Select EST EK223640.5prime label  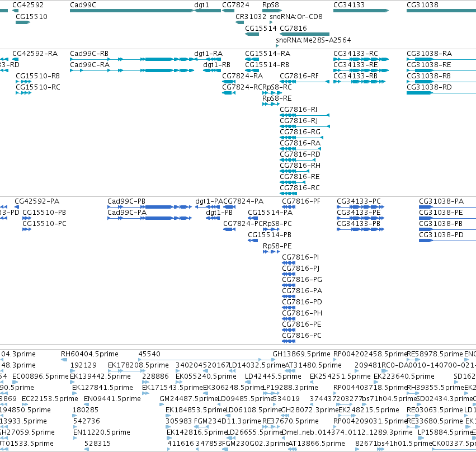(x=404, y=376)
